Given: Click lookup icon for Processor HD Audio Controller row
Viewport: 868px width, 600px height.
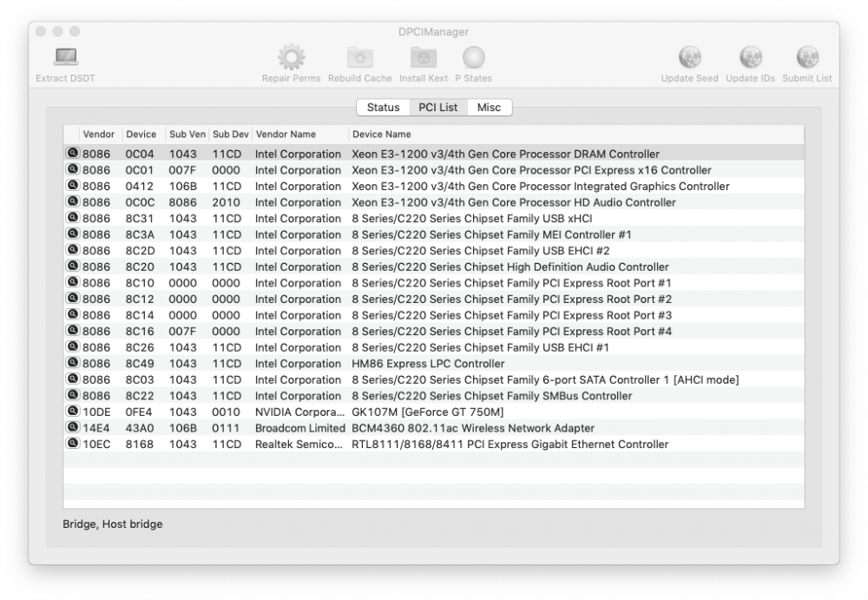Looking at the screenshot, I should point(73,201).
